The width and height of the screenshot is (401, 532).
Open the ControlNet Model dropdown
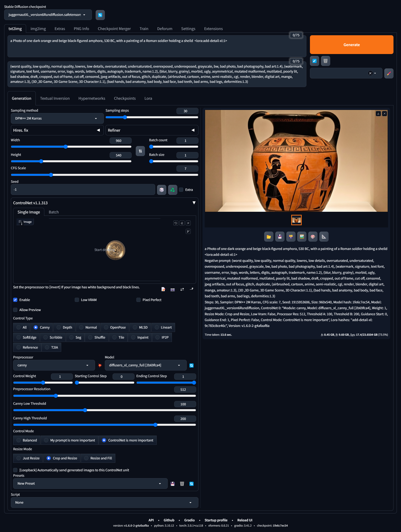point(145,365)
